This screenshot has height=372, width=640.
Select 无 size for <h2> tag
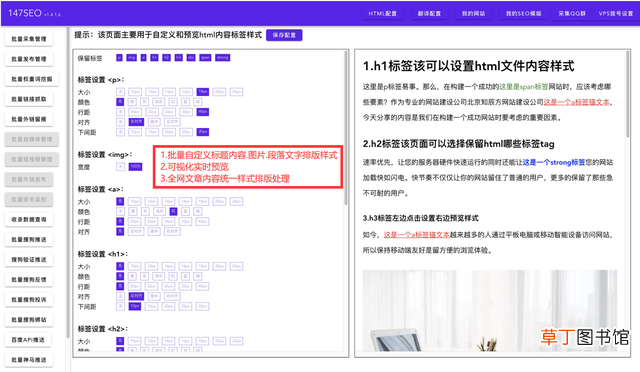click(120, 341)
